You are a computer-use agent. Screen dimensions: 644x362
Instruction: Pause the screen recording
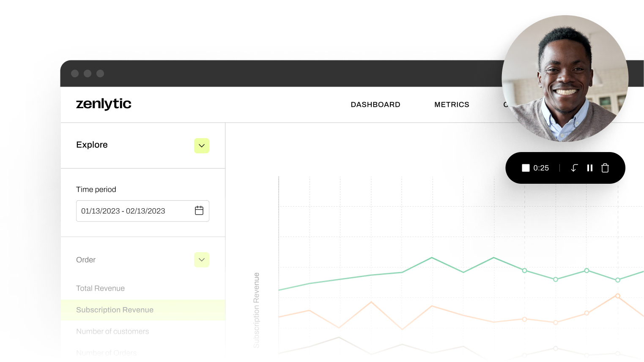[590, 168]
